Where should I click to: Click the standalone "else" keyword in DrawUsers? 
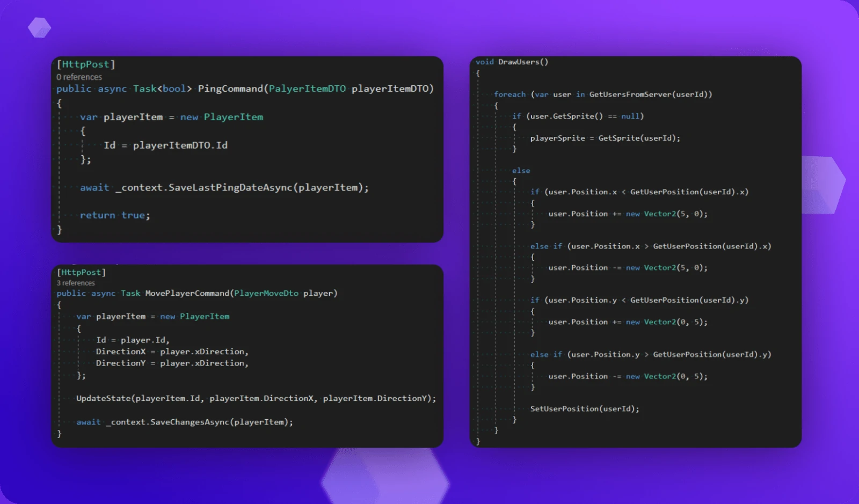pyautogui.click(x=521, y=171)
